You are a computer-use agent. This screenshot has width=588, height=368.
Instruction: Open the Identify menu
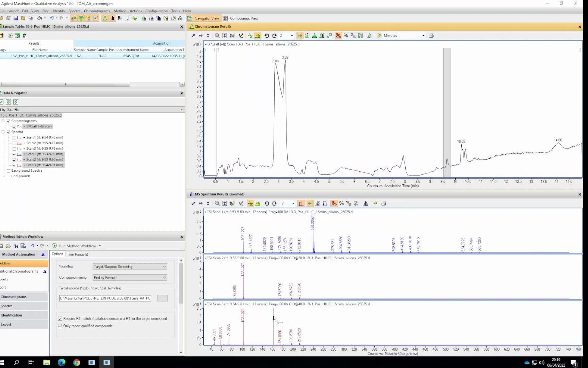[x=59, y=11]
